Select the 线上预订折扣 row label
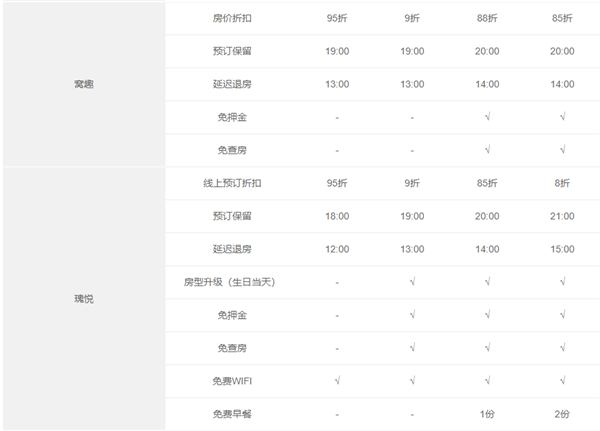Screen dimensions: 600x431 232,183
